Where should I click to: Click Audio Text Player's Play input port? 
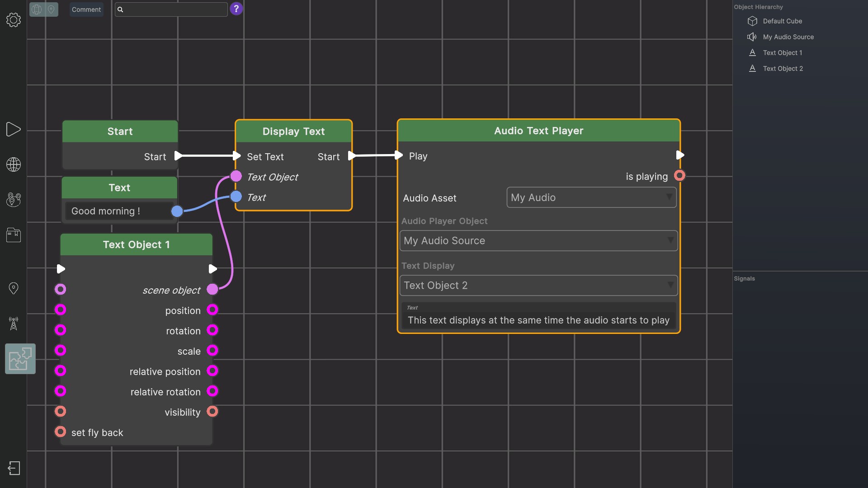click(398, 155)
